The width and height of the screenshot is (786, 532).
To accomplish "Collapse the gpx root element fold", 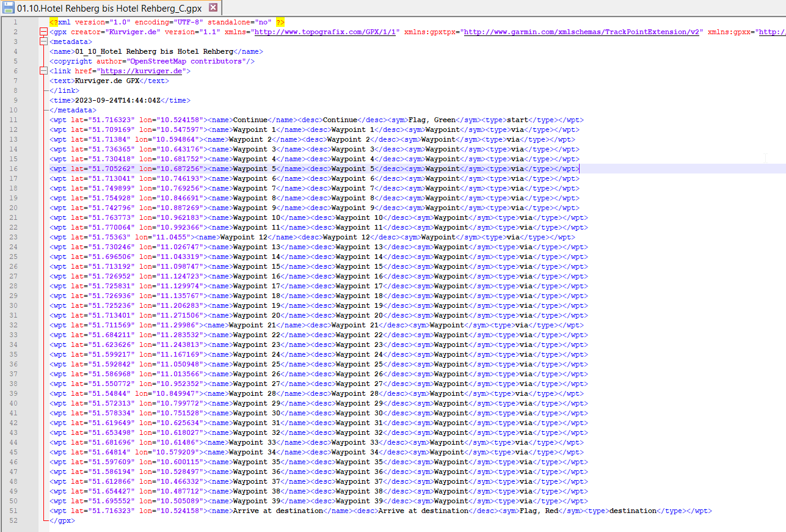I will (43, 32).
